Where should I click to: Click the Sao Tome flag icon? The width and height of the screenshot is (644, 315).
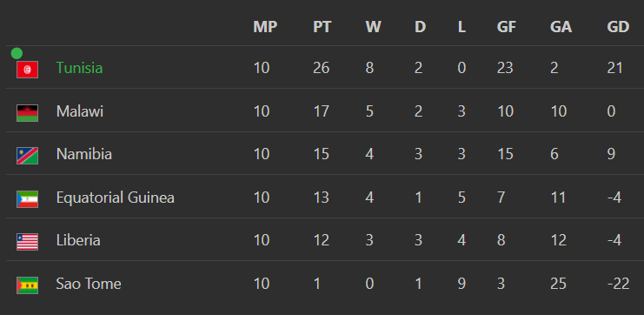[x=27, y=285]
